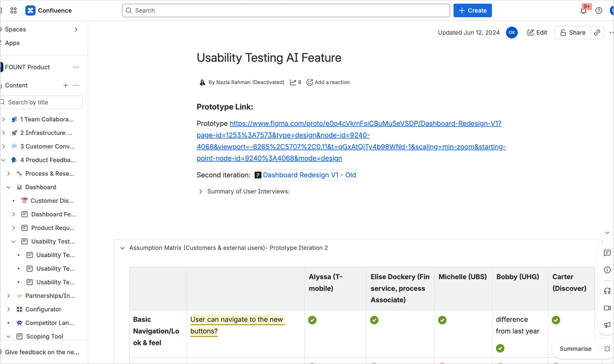Click the Summarise button

coord(575,349)
